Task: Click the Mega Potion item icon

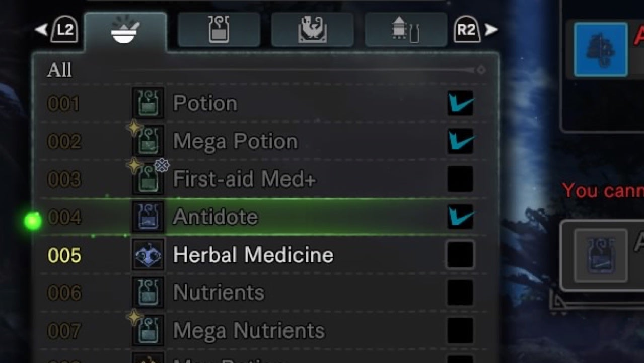Action: click(x=148, y=142)
